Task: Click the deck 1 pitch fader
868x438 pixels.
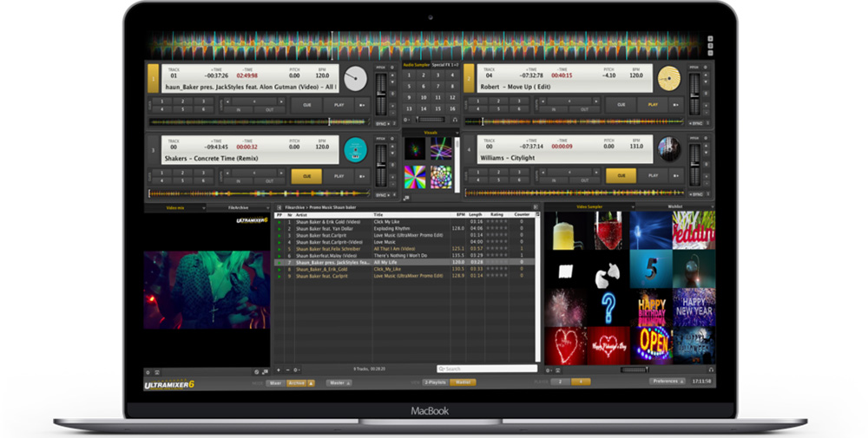Action: pos(381,94)
